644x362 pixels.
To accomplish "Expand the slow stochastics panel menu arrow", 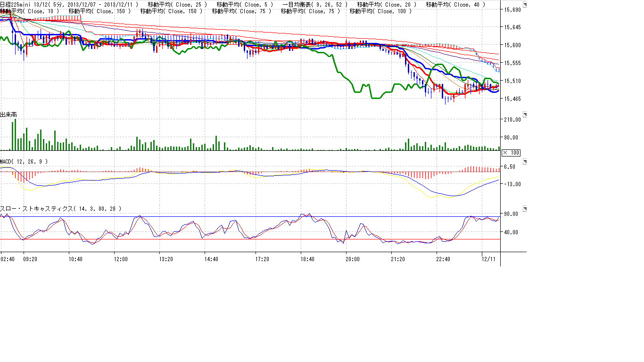I will [525, 208].
